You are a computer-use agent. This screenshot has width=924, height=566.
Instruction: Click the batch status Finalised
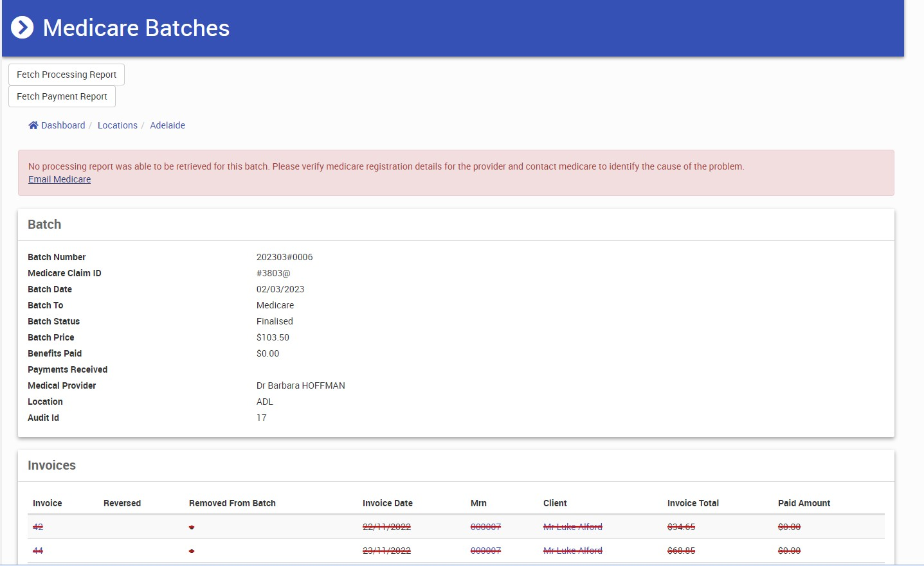pyautogui.click(x=275, y=321)
